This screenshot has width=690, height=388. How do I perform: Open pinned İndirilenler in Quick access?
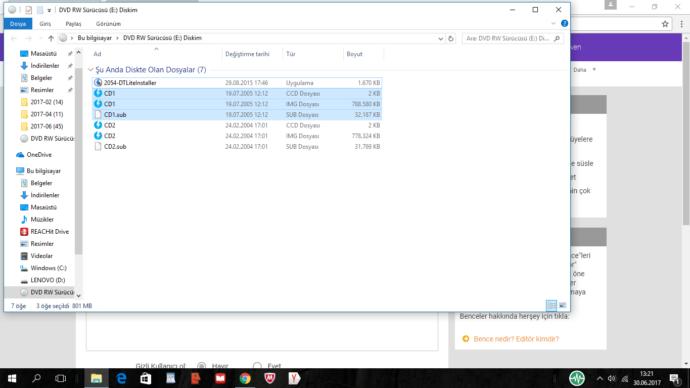pyautogui.click(x=44, y=66)
